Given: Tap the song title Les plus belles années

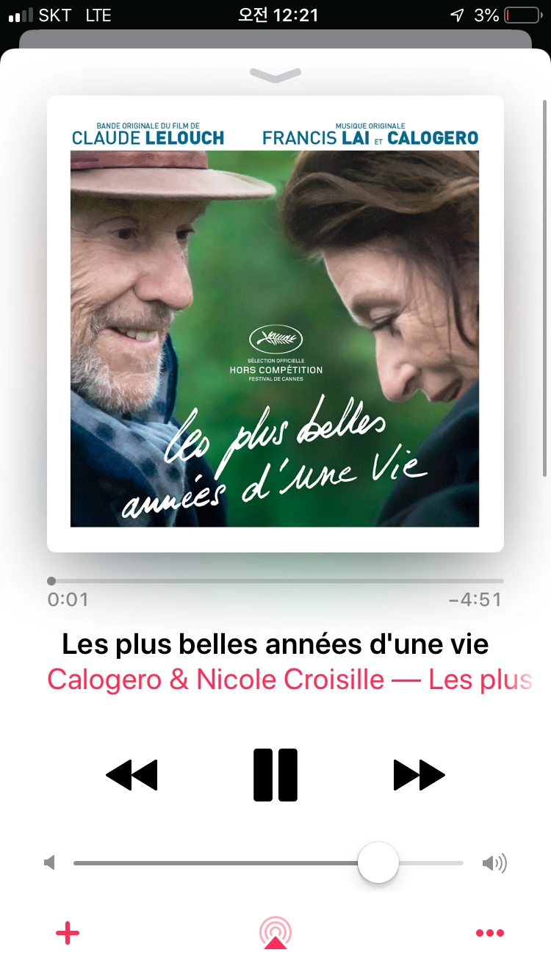Looking at the screenshot, I should 275,644.
